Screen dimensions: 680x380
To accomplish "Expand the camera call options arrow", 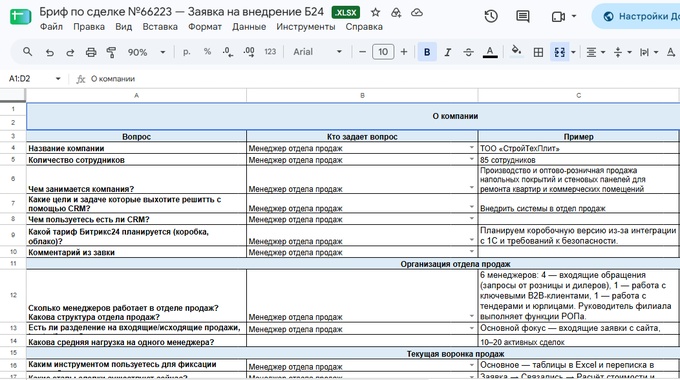I will [x=574, y=16].
